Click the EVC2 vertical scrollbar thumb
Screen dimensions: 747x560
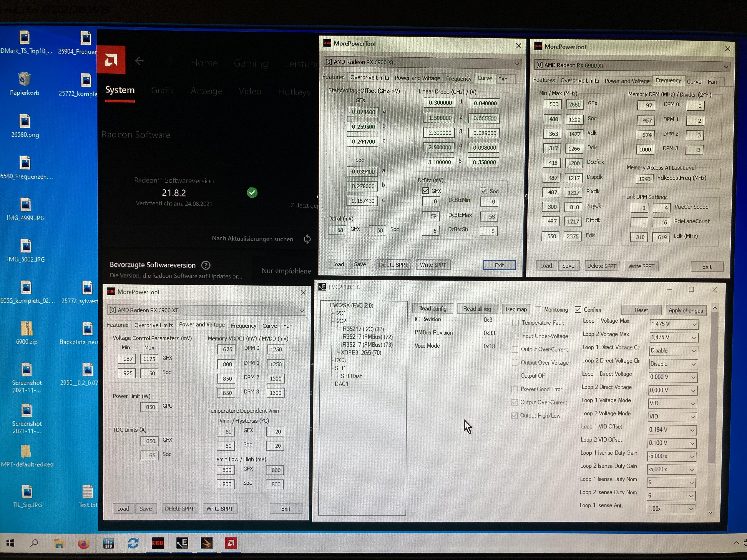[x=712, y=386]
